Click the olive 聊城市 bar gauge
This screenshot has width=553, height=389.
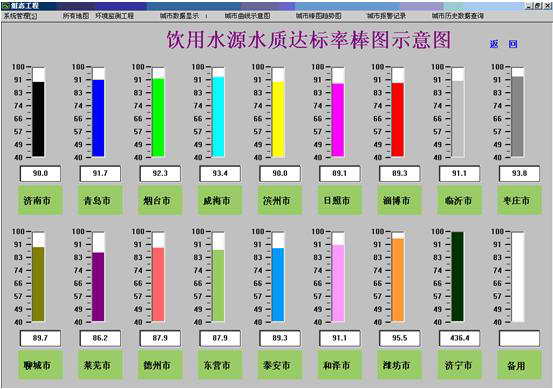click(38, 276)
